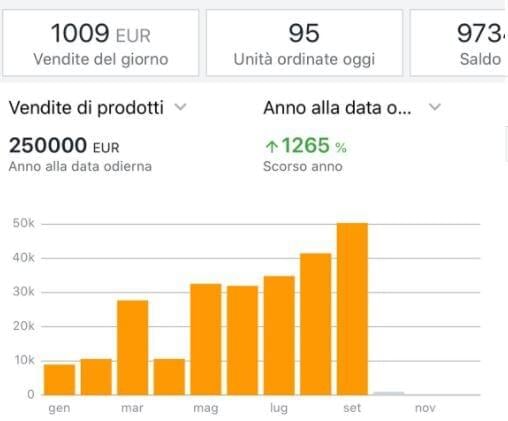508x421 pixels.
Task: Open the Vendite del giorno card
Action: click(x=101, y=43)
